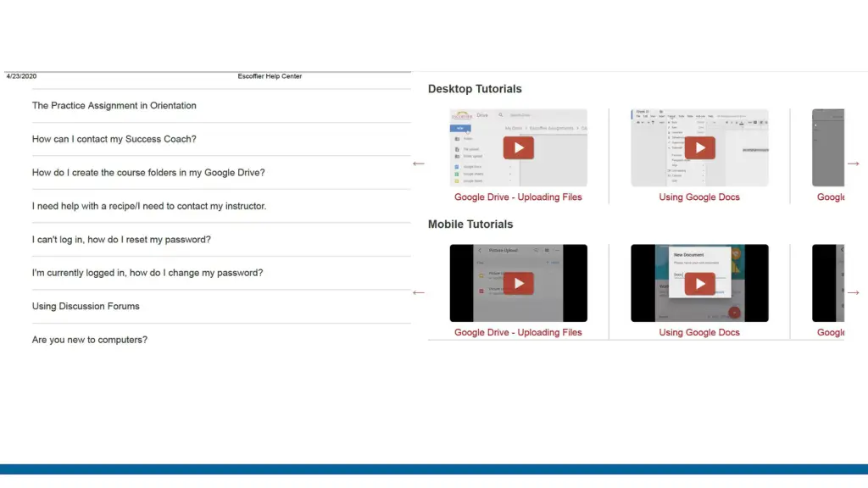Click the Google Drive - Uploading Files link under Desktop Tutorials
Viewport: 868px width, 488px height.
click(x=518, y=197)
